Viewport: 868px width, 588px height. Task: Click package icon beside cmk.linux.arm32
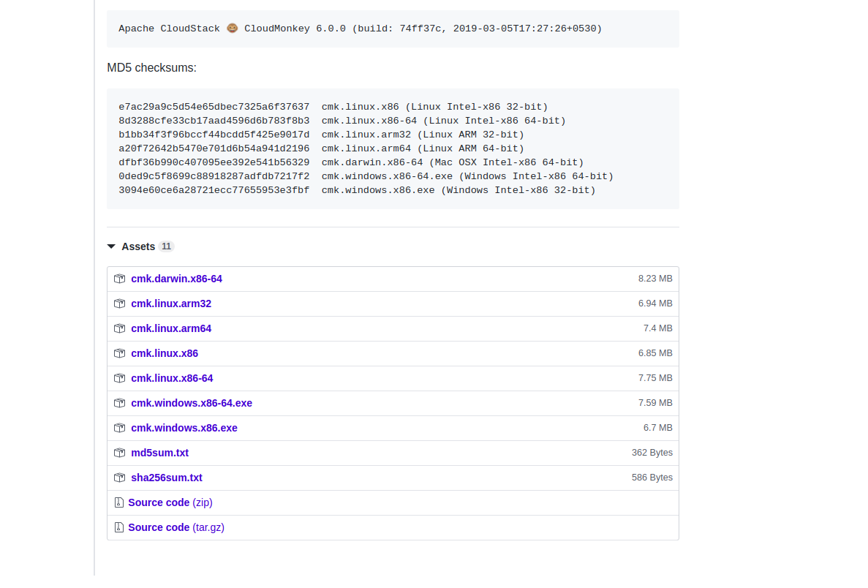(119, 304)
